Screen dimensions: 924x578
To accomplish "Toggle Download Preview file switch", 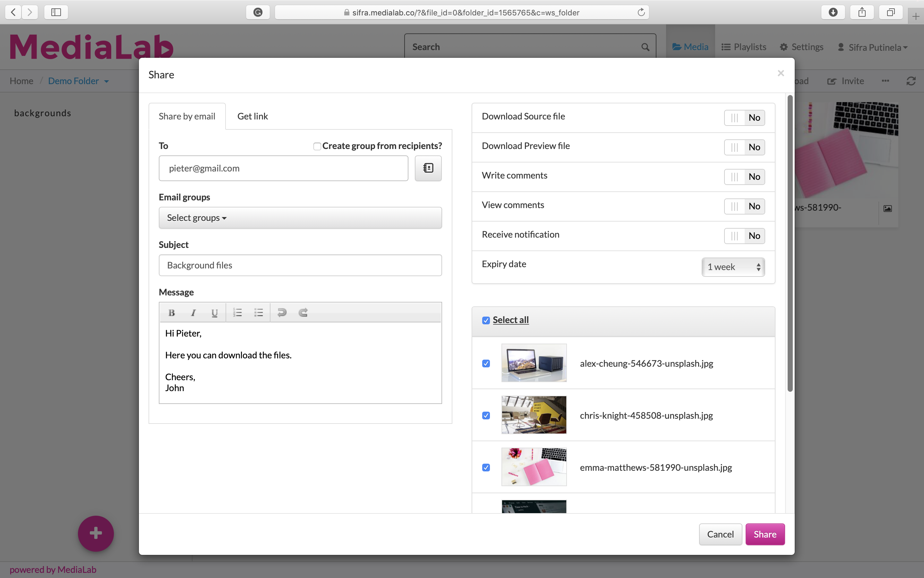I will pos(744,147).
